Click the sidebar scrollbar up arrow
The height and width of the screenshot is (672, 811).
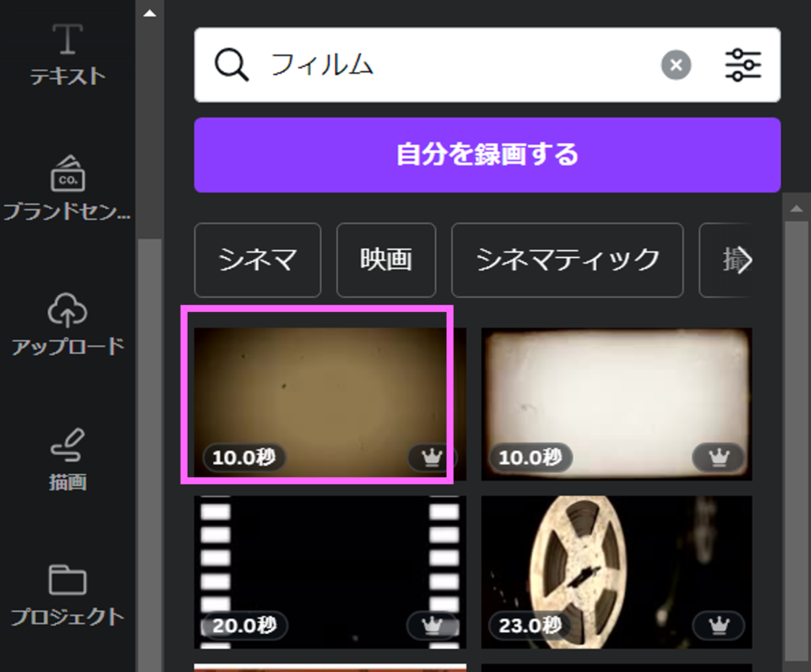click(x=149, y=13)
